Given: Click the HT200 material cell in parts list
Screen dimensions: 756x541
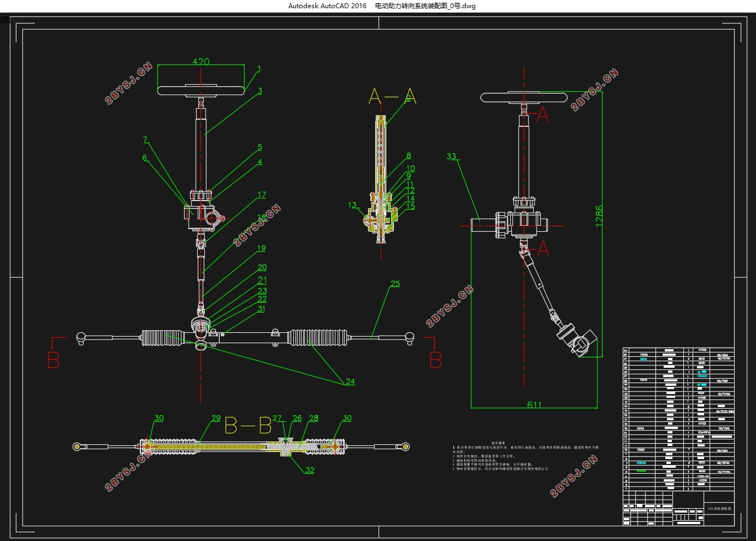Looking at the screenshot, I should coord(702,480).
